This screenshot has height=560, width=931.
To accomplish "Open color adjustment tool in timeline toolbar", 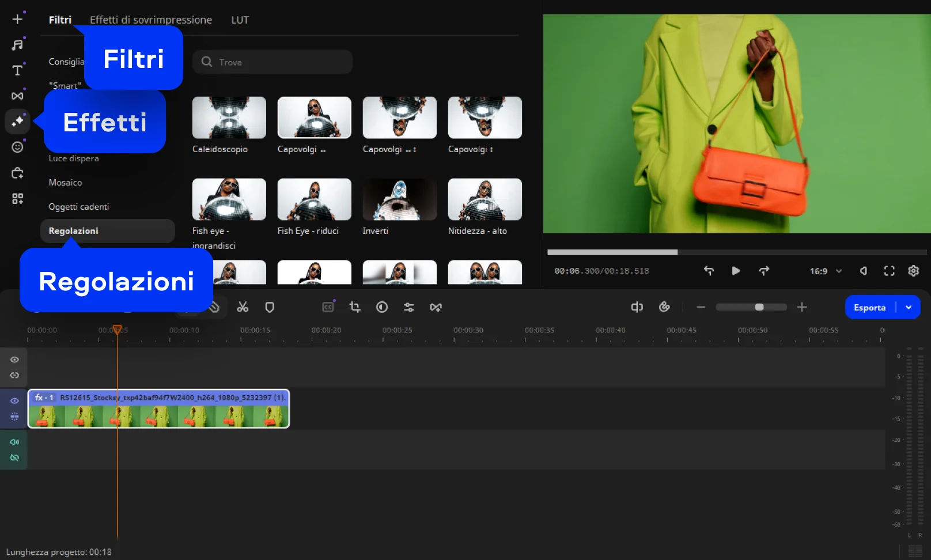I will coord(382,307).
